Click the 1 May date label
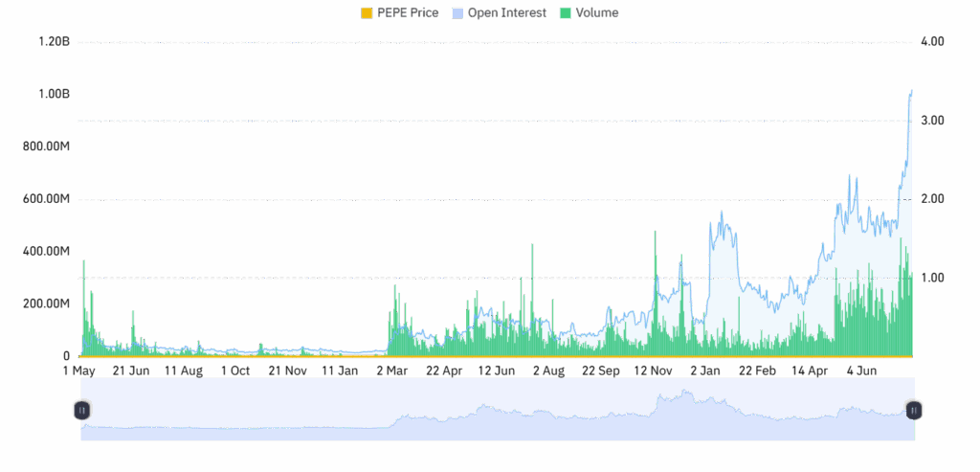This screenshot has width=980, height=472. (79, 371)
